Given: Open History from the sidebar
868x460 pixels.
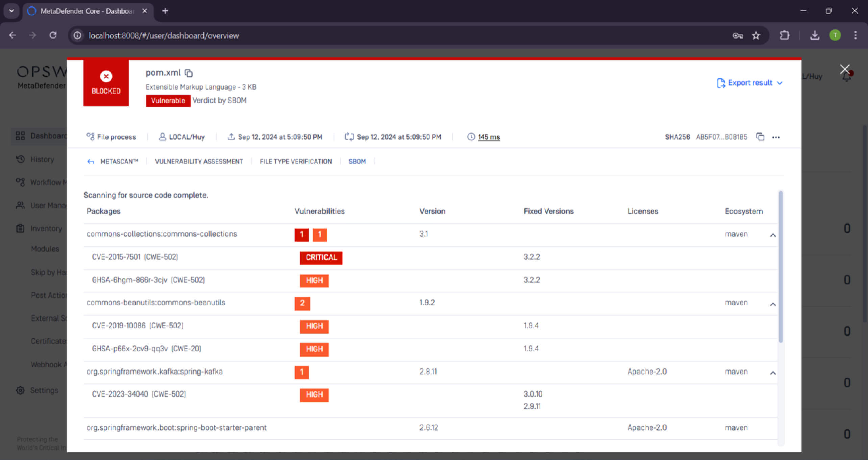Looking at the screenshot, I should (42, 159).
